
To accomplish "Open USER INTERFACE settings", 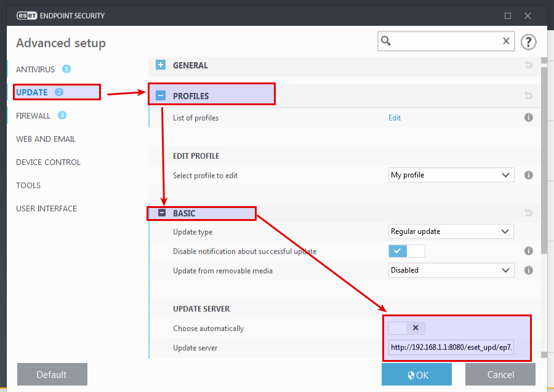I will coord(46,209).
